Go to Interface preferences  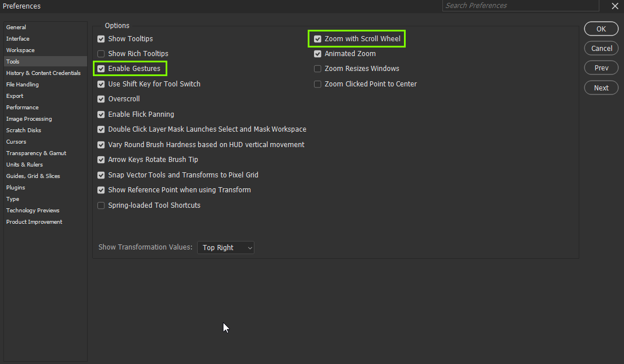pyautogui.click(x=17, y=38)
